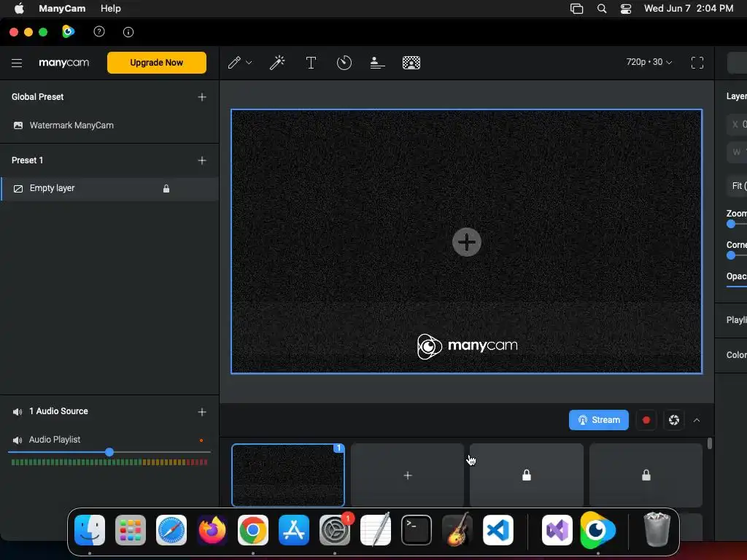Add a new audio source
747x560 pixels.
(202, 412)
